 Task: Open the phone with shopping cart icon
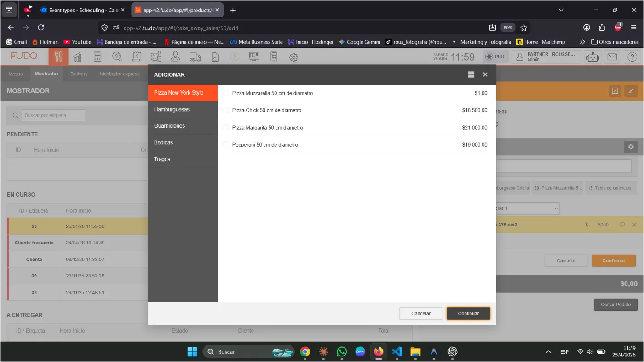[x=274, y=57]
